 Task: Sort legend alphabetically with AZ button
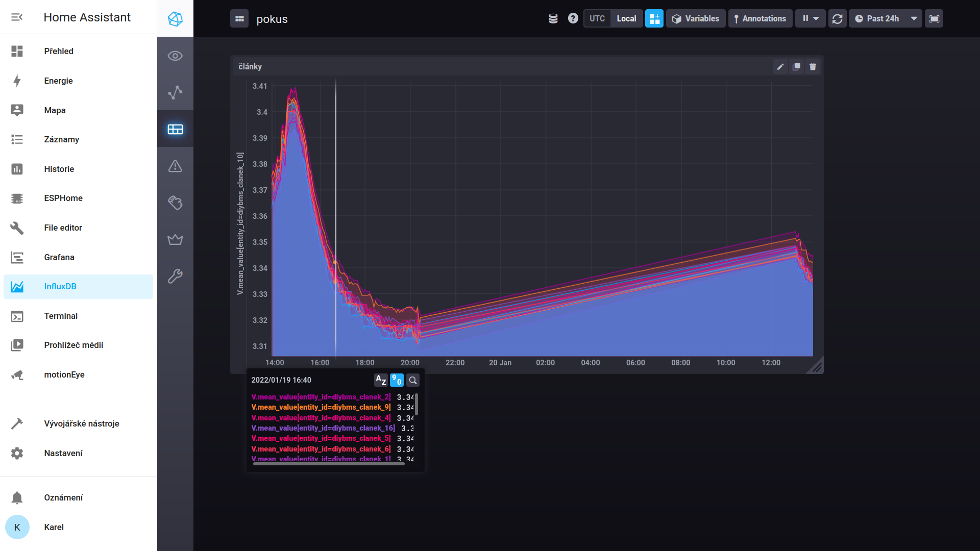point(381,380)
